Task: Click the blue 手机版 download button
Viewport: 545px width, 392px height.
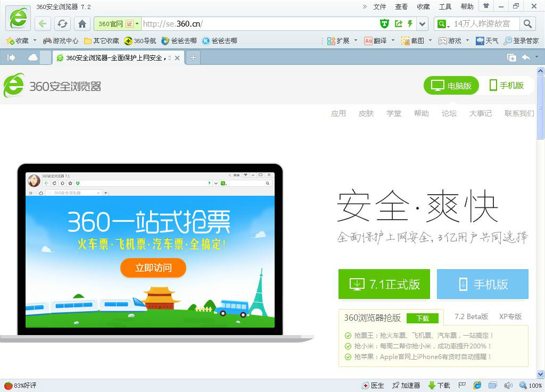Action: click(482, 284)
